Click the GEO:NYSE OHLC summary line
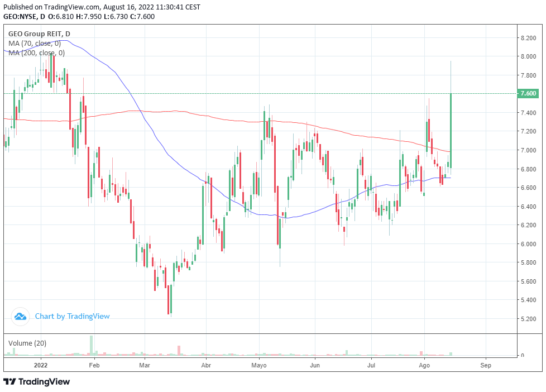The width and height of the screenshot is (546, 392). tap(79, 16)
